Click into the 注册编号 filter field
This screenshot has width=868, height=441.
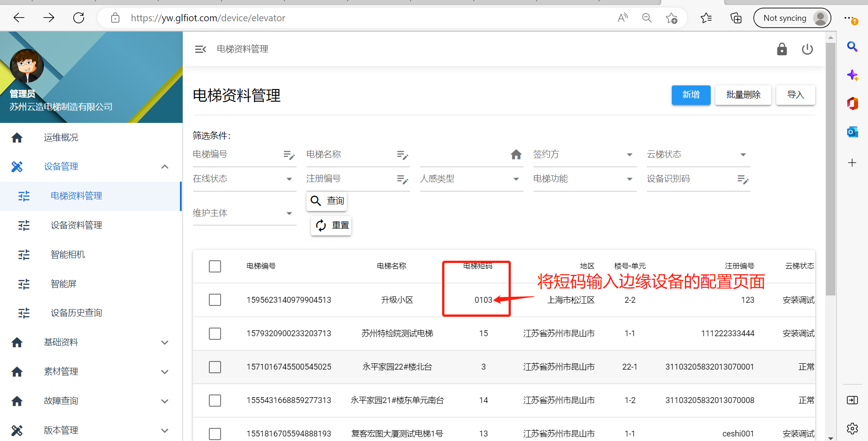[348, 179]
